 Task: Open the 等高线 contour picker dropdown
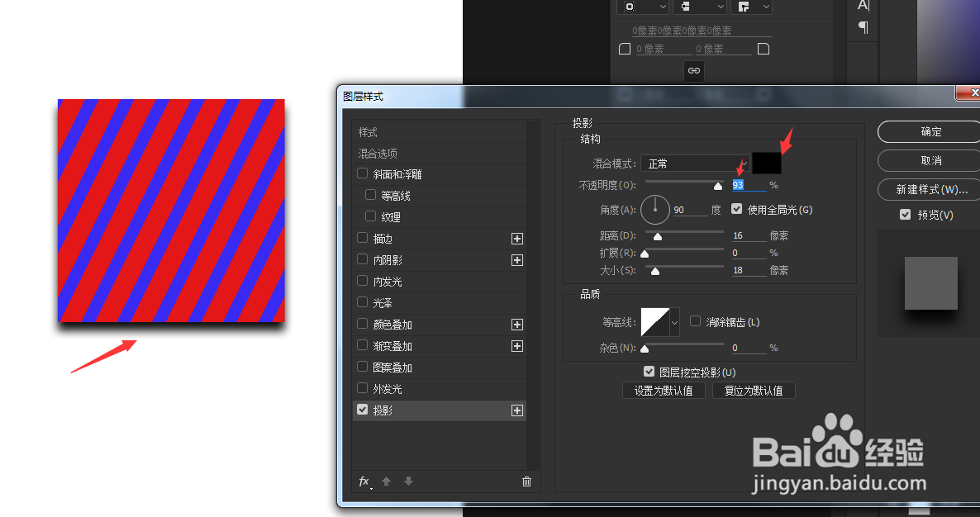click(x=673, y=322)
